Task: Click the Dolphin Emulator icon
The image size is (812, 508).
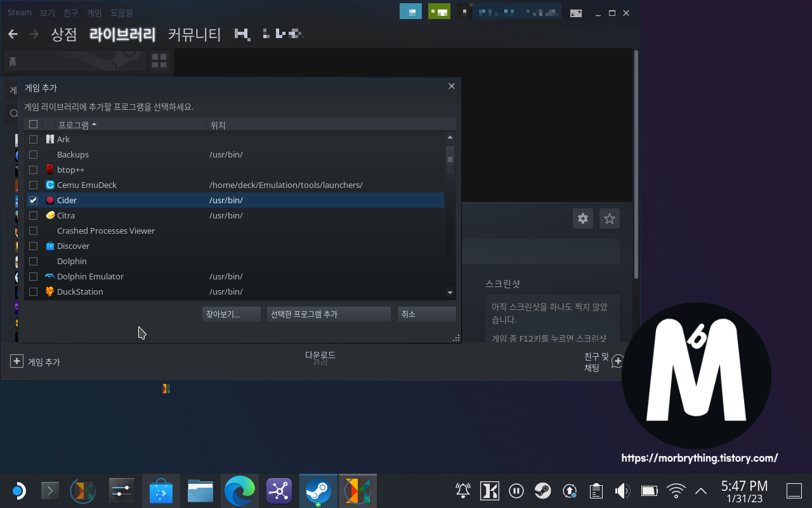Action: pyautogui.click(x=50, y=276)
